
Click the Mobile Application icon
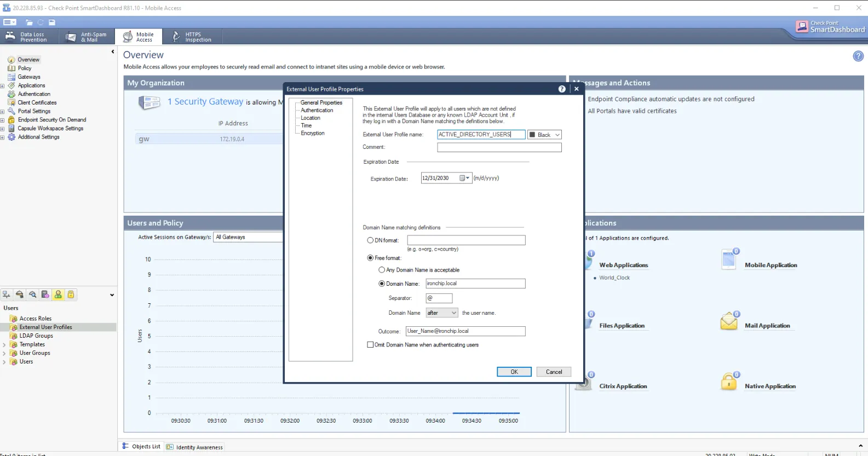tap(729, 260)
